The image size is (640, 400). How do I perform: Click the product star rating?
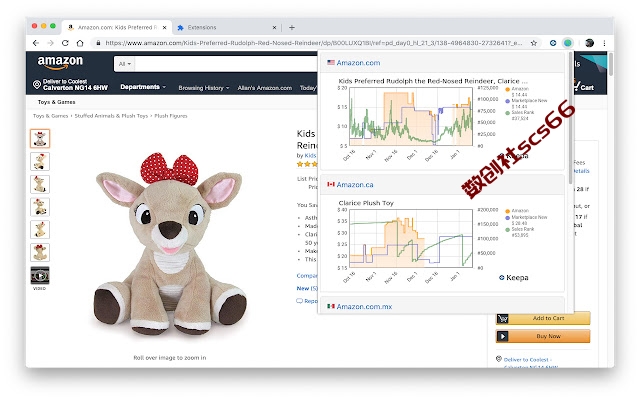tap(307, 164)
